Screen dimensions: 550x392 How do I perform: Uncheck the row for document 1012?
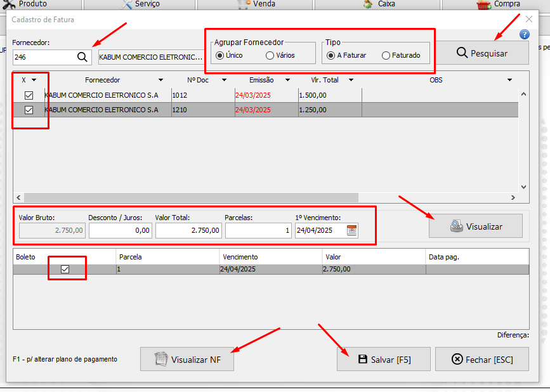(x=29, y=95)
